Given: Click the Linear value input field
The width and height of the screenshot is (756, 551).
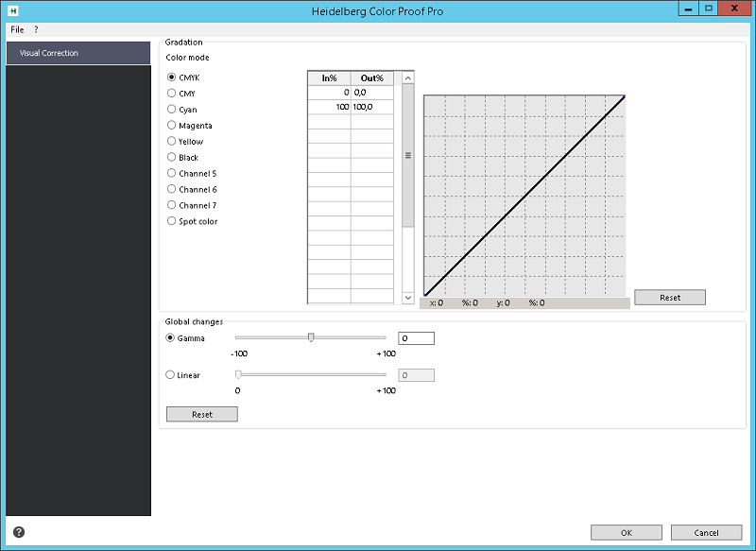Looking at the screenshot, I should (x=416, y=375).
